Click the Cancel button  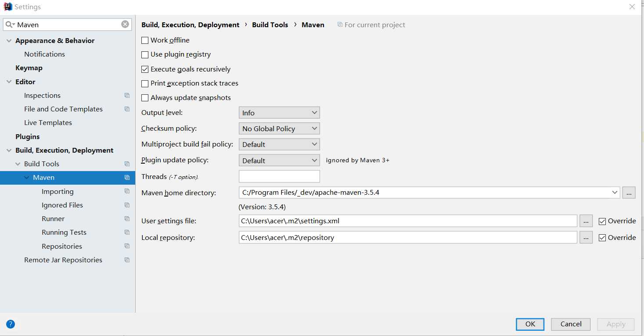click(571, 324)
